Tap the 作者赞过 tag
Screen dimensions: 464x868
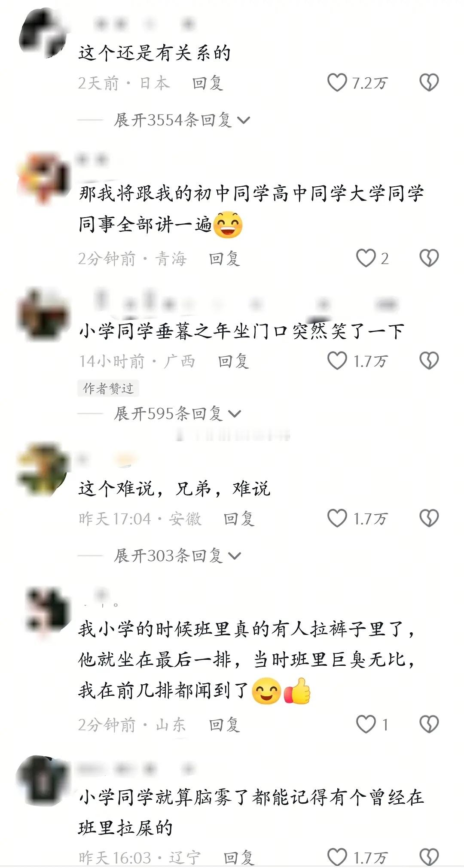pos(108,388)
